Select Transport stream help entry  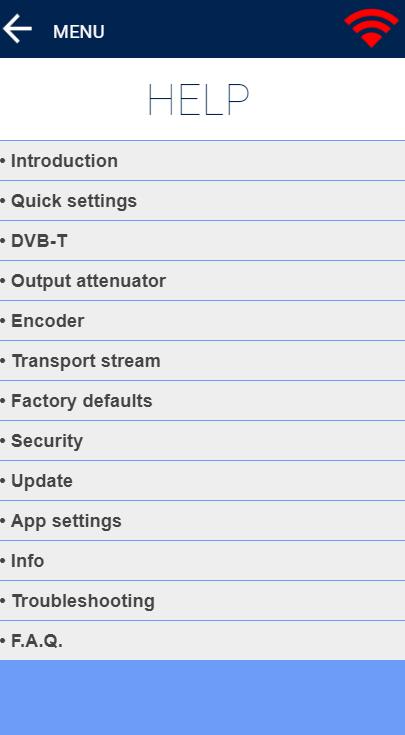202,361
